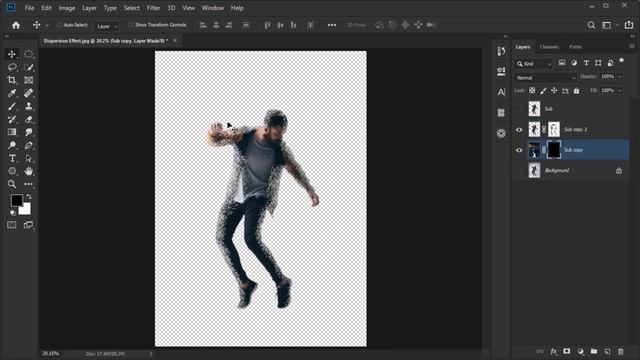Open the Image menu
This screenshot has height=360, width=640.
click(67, 8)
